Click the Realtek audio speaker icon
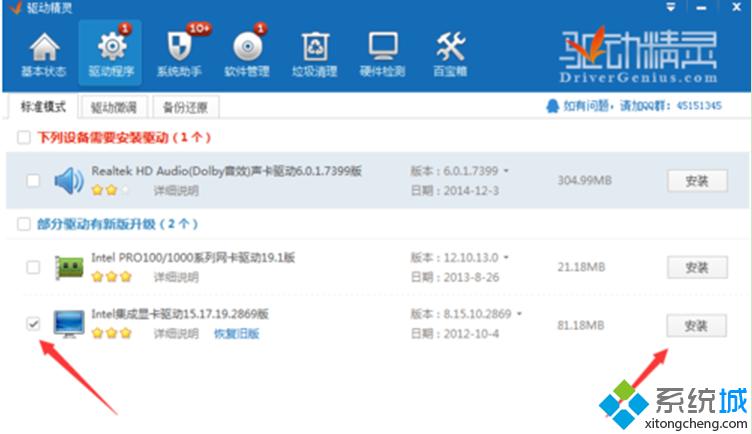Viewport: 752px width, 434px height. coord(68,181)
